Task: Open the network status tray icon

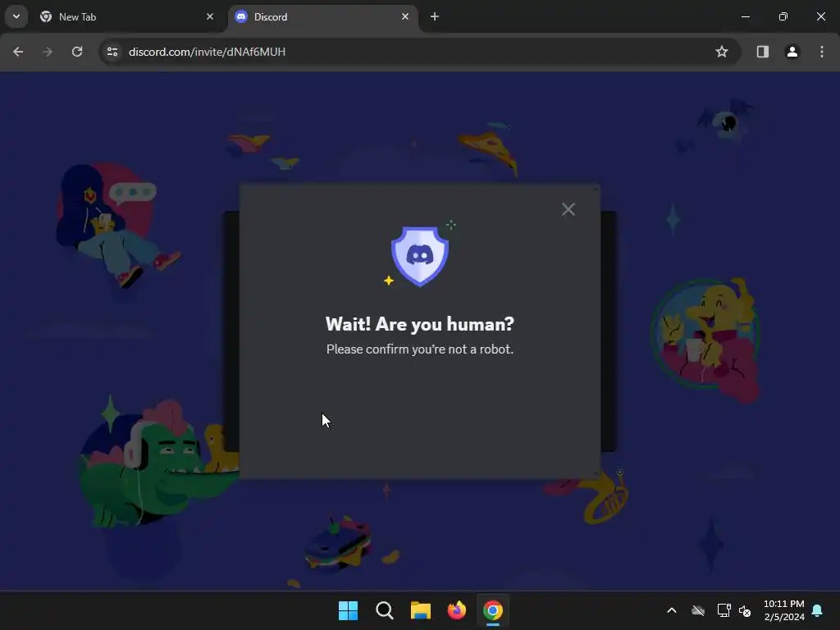Action: [724, 610]
